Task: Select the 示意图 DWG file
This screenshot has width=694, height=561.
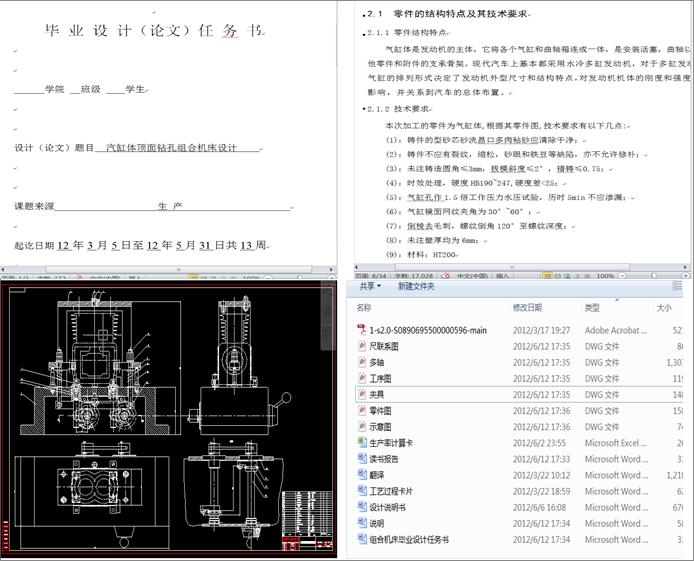Action: [x=374, y=427]
